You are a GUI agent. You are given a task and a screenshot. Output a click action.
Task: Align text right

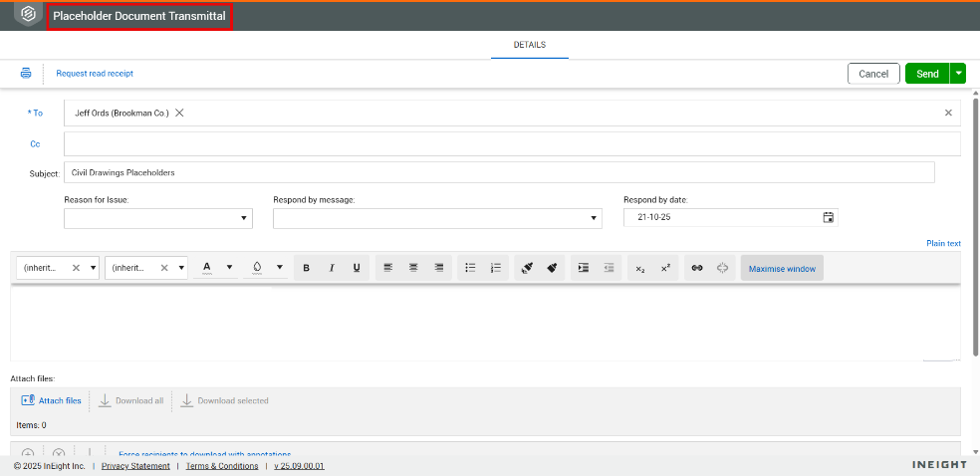[x=439, y=267]
